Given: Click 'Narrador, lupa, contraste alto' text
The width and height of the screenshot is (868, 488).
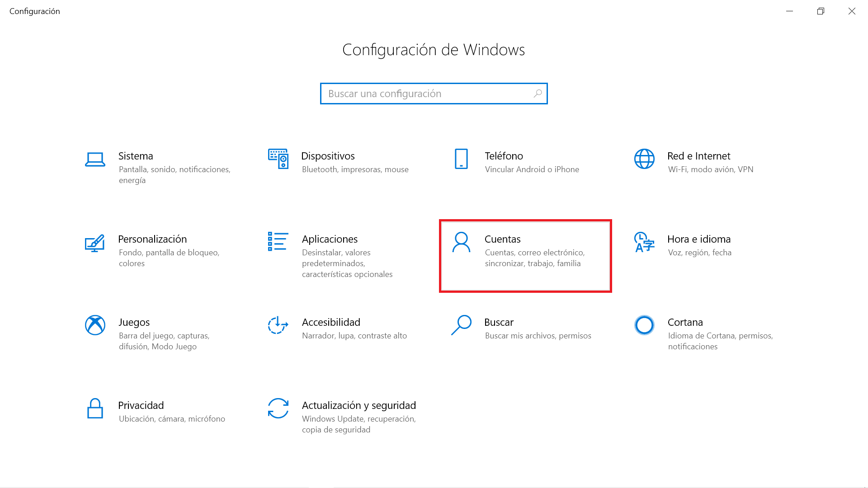Looking at the screenshot, I should click(354, 336).
